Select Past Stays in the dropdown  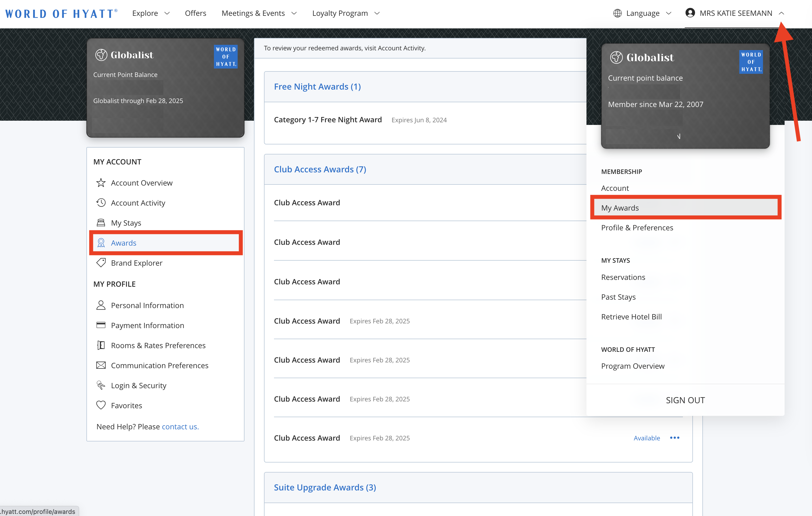pyautogui.click(x=618, y=297)
